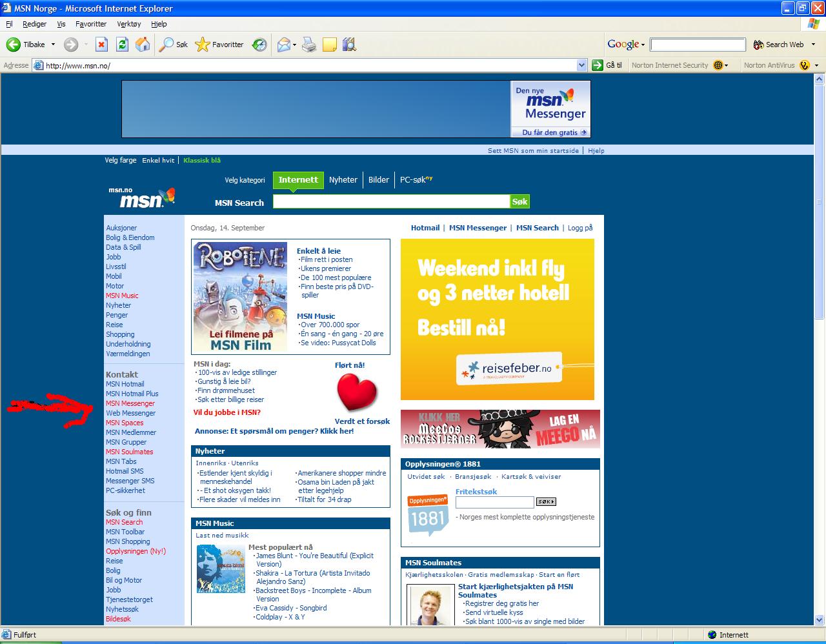Image resolution: width=826 pixels, height=644 pixels.
Task: Click the green Søk search button
Action: click(520, 201)
